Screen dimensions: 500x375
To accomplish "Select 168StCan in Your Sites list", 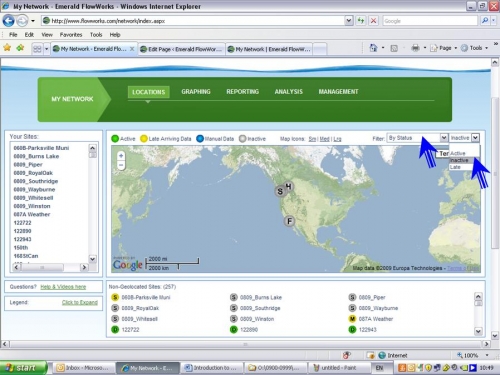I will (x=26, y=256).
